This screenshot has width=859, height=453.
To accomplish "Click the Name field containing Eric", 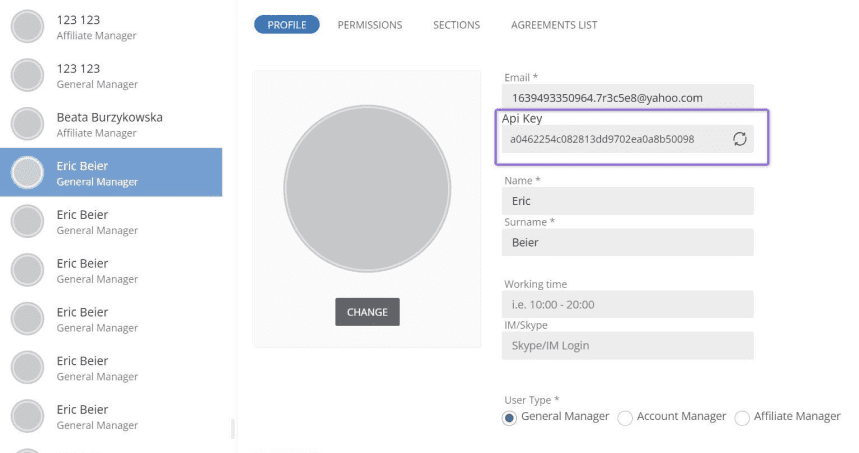I will click(x=627, y=201).
